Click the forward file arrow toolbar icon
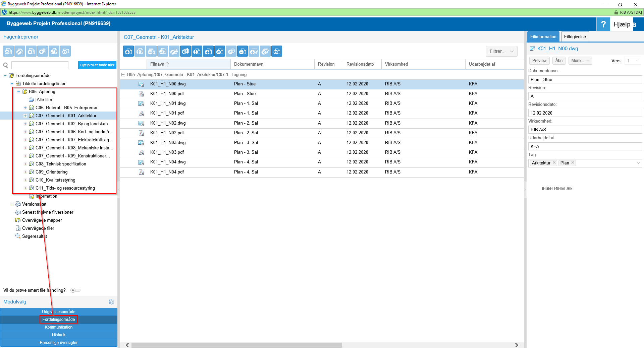This screenshot has height=348, width=644. [220, 51]
